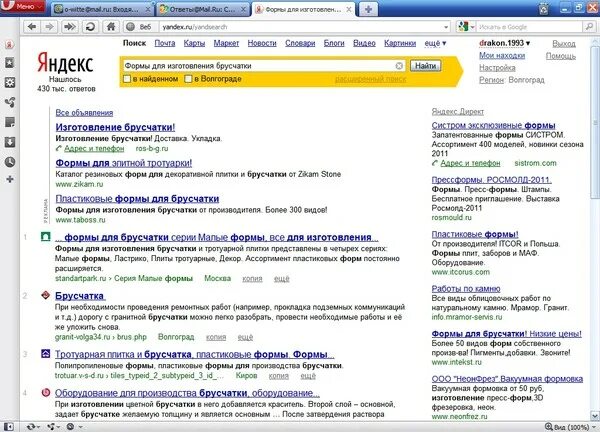Open the Home page icon
The image size is (600, 432).
(111, 27)
